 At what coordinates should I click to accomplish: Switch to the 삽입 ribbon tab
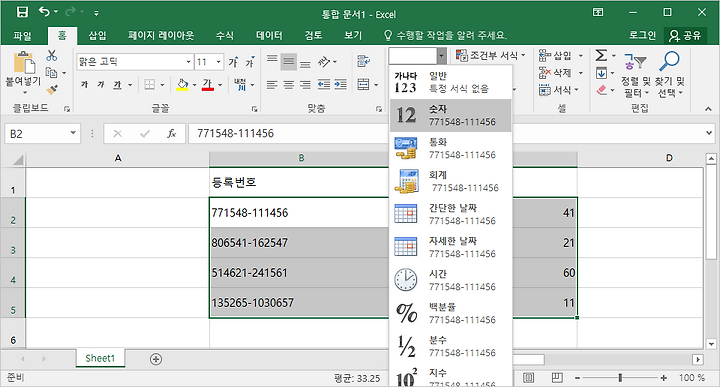pos(97,35)
